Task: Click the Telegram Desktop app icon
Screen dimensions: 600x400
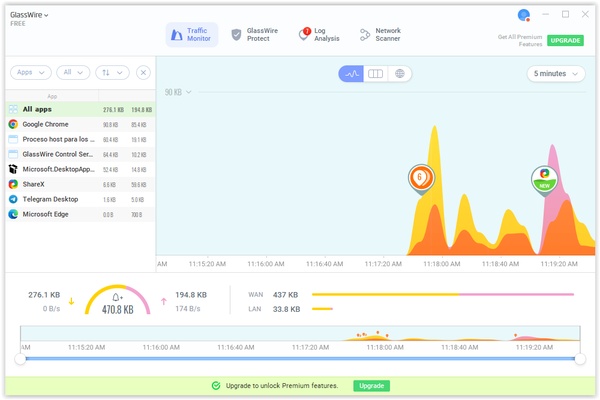Action: coord(13,199)
